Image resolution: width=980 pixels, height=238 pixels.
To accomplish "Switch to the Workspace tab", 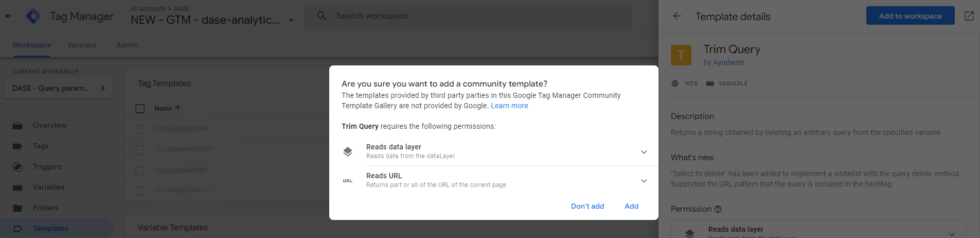I will (31, 45).
